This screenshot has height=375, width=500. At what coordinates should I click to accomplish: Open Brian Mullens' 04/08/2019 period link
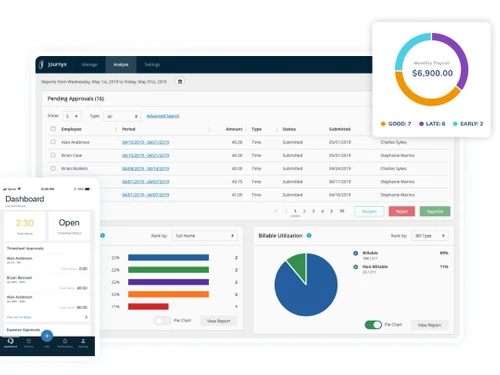click(145, 169)
